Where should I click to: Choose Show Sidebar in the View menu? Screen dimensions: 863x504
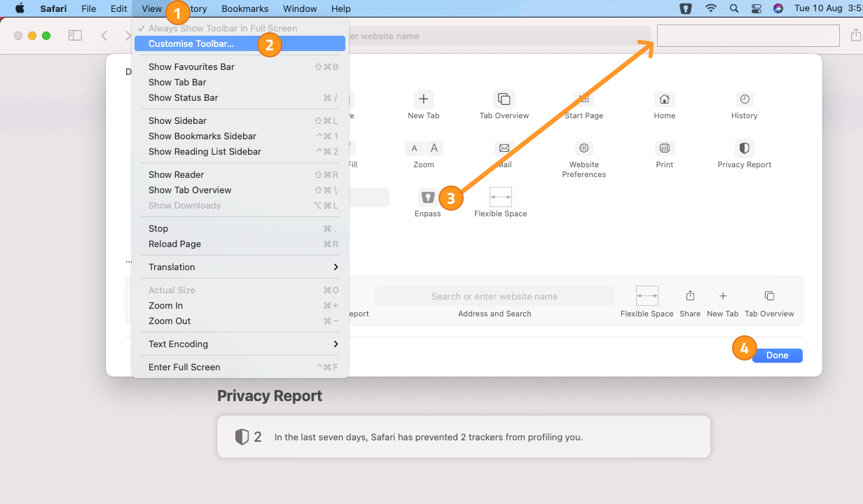(240, 120)
